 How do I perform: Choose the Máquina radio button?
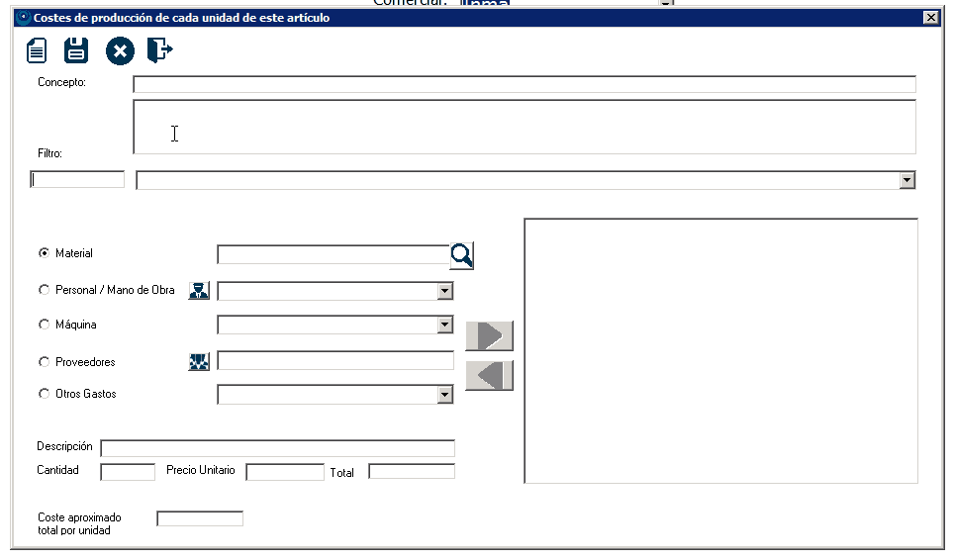[44, 325]
